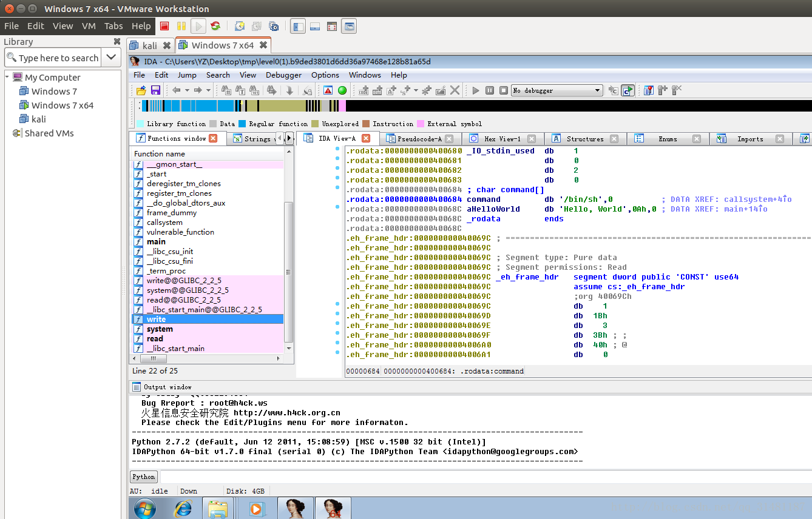The width and height of the screenshot is (812, 519).
Task: Toggle the VMware library sidebar view
Action: click(x=298, y=26)
